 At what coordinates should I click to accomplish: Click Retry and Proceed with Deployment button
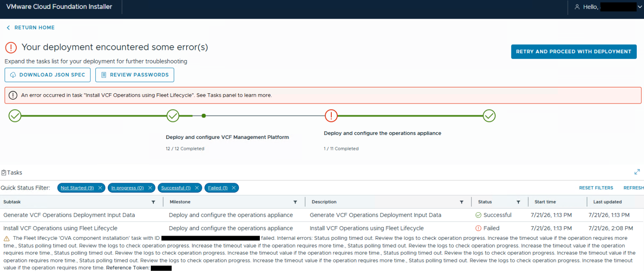coord(574,52)
